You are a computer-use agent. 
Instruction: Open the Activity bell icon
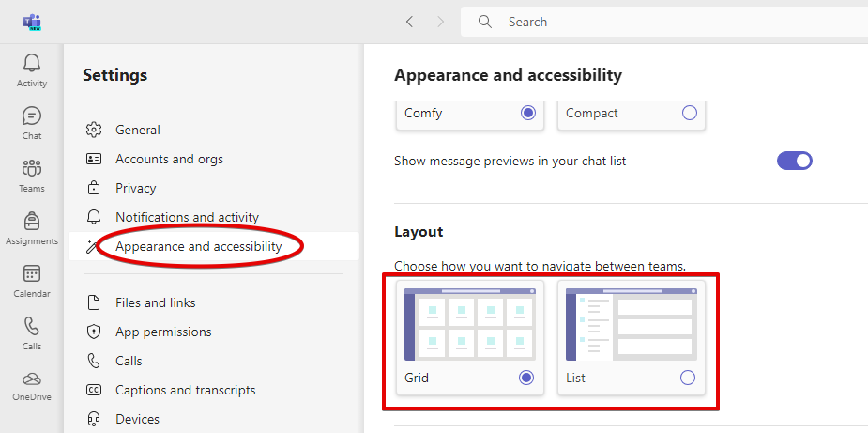click(x=32, y=70)
